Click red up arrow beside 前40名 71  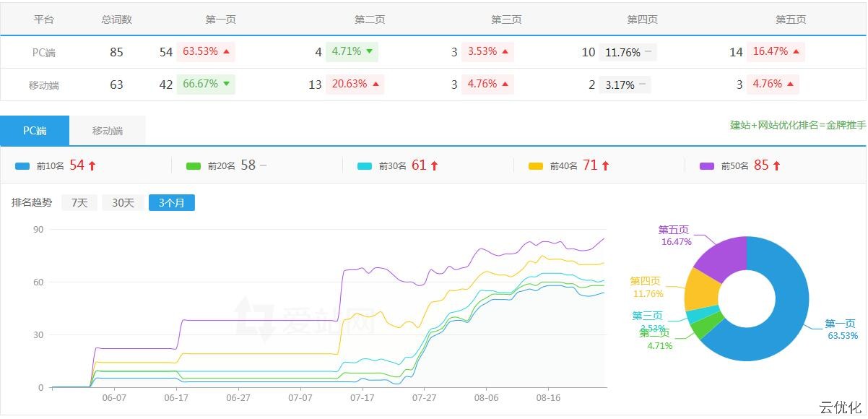605,166
